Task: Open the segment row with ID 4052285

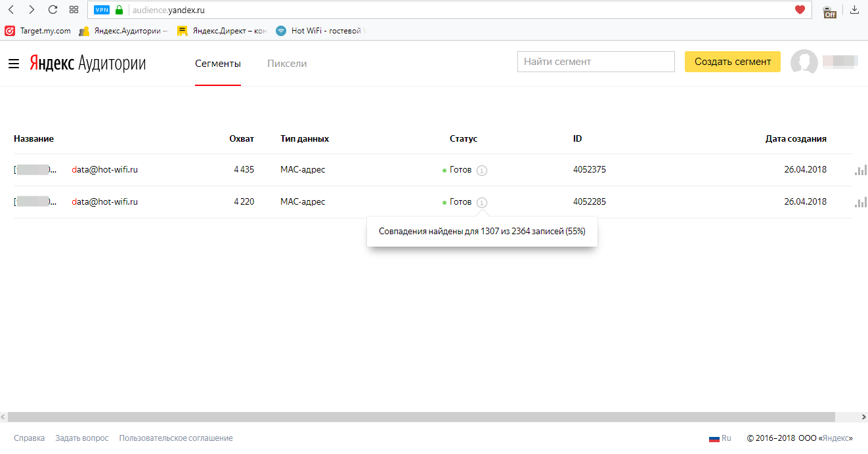Action: [433, 202]
